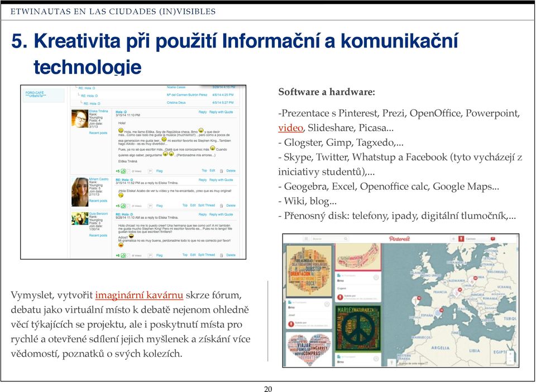The width and height of the screenshot is (536, 392).
Task: Click the green thumbs-up on Miriam's post
Action: [x=123, y=205]
